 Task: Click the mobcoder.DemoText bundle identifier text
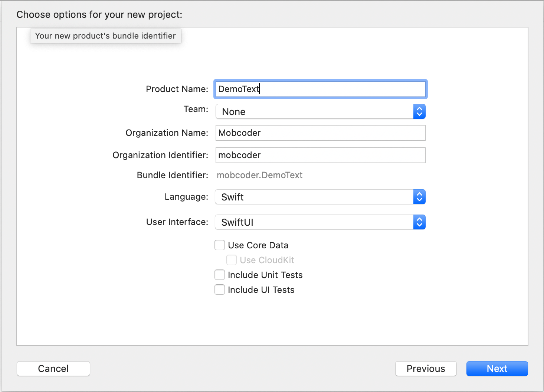(x=259, y=175)
